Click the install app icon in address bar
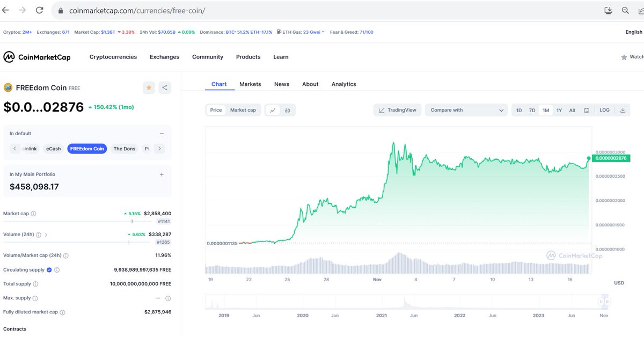The image size is (644, 337). [608, 10]
